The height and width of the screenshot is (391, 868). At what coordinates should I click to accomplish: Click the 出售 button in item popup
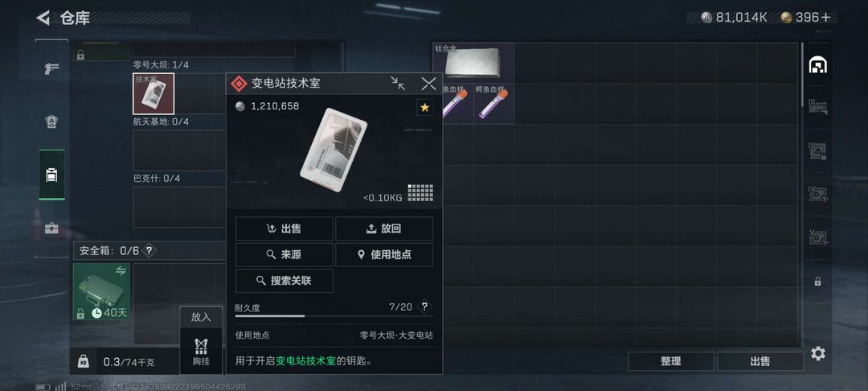pyautogui.click(x=285, y=228)
